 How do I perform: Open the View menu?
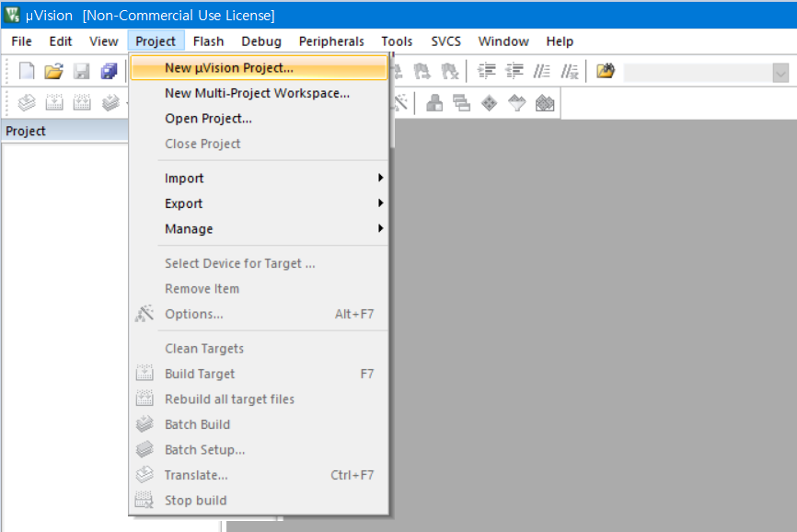click(x=104, y=41)
